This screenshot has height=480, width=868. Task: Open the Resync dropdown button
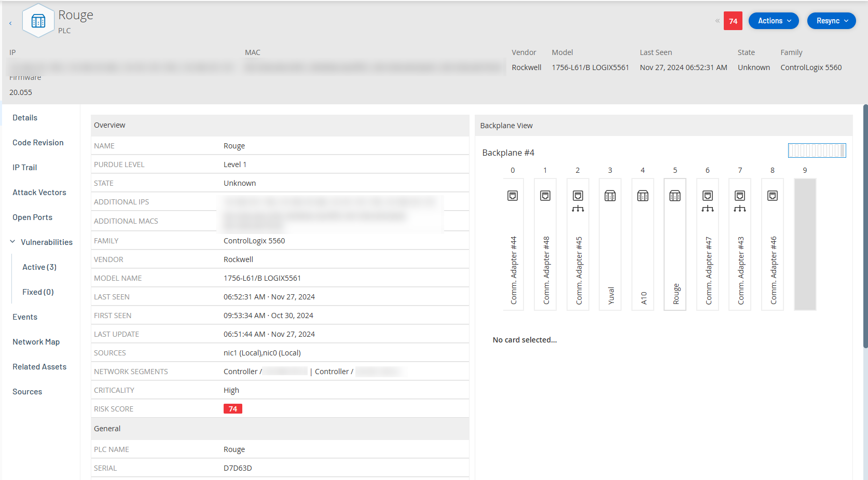(831, 21)
